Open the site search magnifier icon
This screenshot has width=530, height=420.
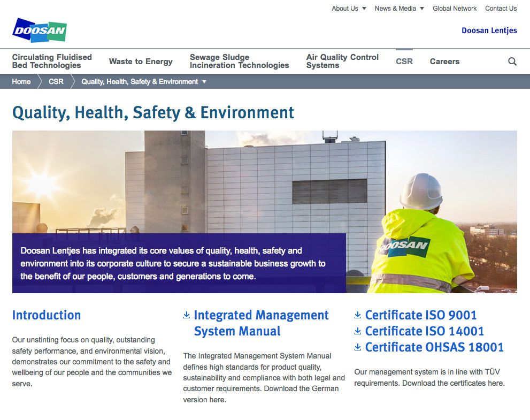(512, 61)
